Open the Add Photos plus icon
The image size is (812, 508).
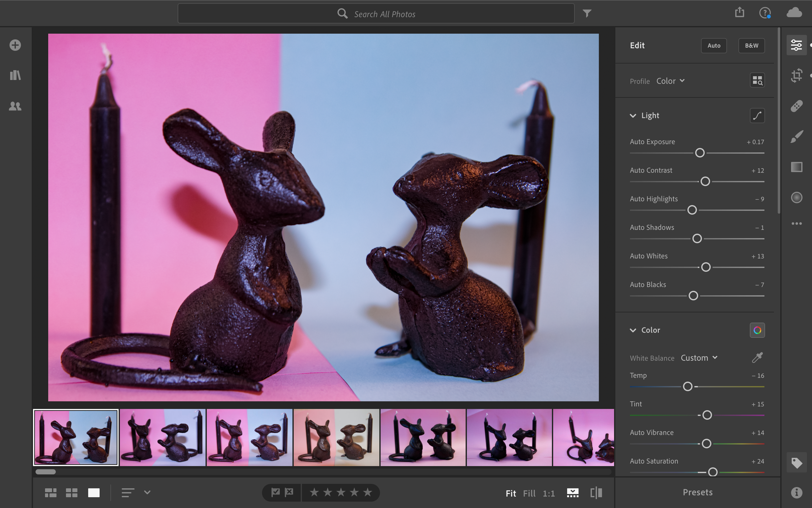(x=15, y=45)
